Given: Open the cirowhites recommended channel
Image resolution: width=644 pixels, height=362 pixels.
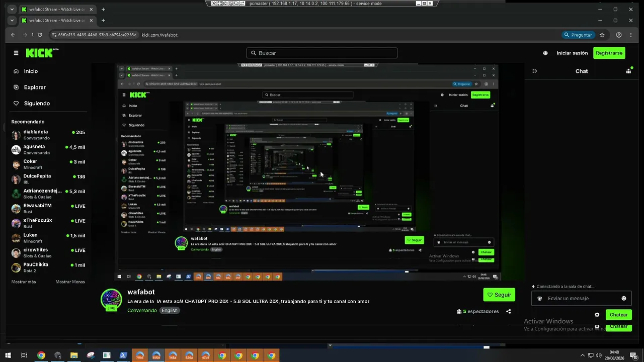Looking at the screenshot, I should (49, 253).
